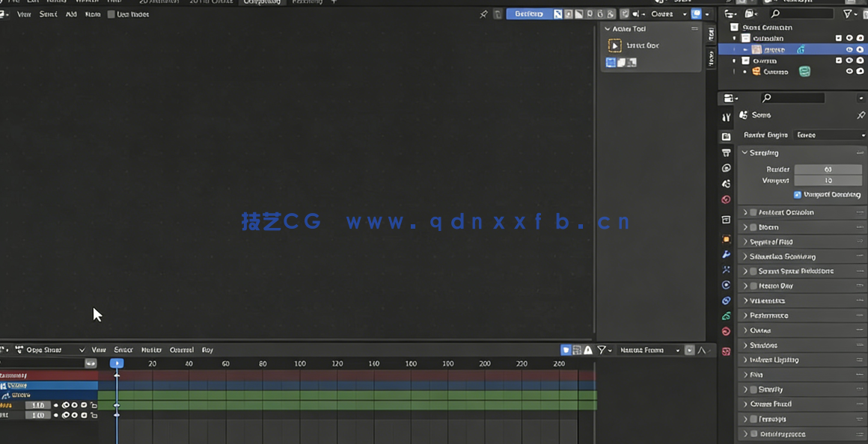Click the Tool settings icon in properties sidebar
The image size is (868, 444).
[726, 117]
